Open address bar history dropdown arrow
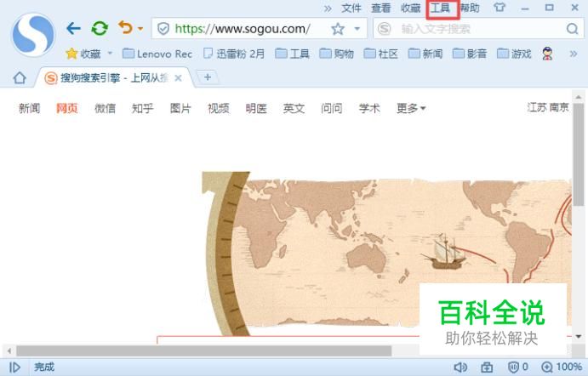Viewport: 588px width, 376px height. click(x=357, y=28)
